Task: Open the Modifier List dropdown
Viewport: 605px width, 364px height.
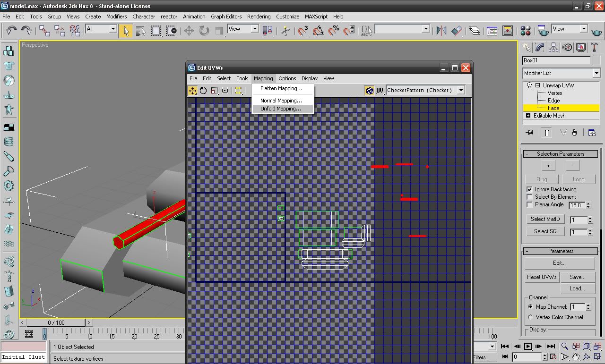Action: [561, 73]
